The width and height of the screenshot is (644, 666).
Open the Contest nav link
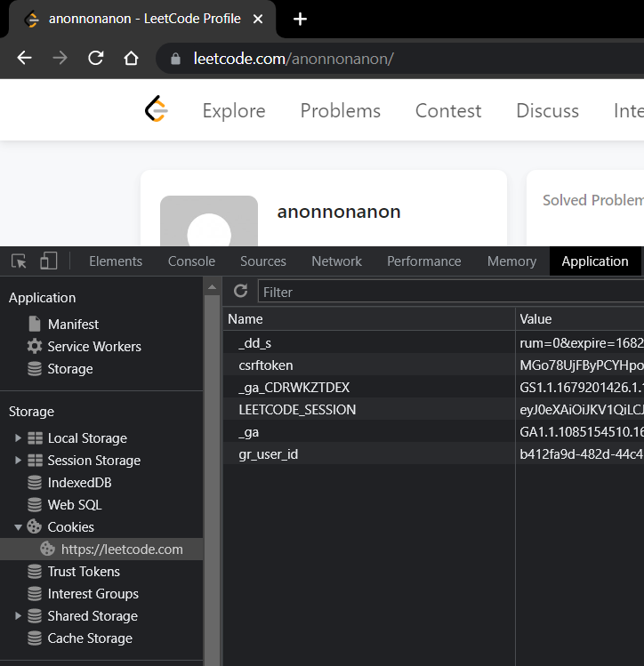point(448,110)
